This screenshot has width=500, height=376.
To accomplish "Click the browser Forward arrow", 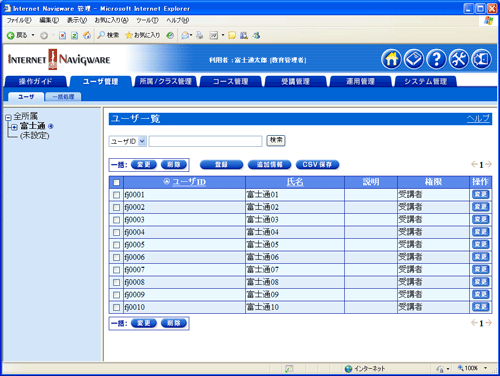I will (44, 35).
